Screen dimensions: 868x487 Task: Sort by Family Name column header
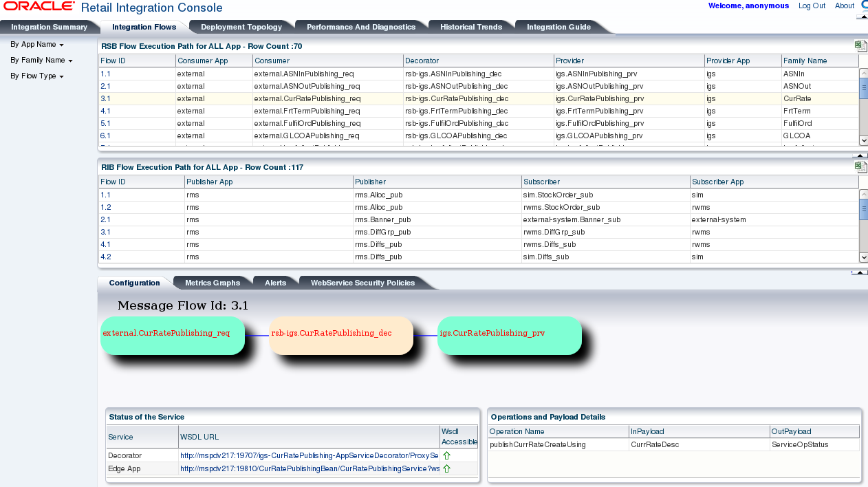(x=820, y=61)
